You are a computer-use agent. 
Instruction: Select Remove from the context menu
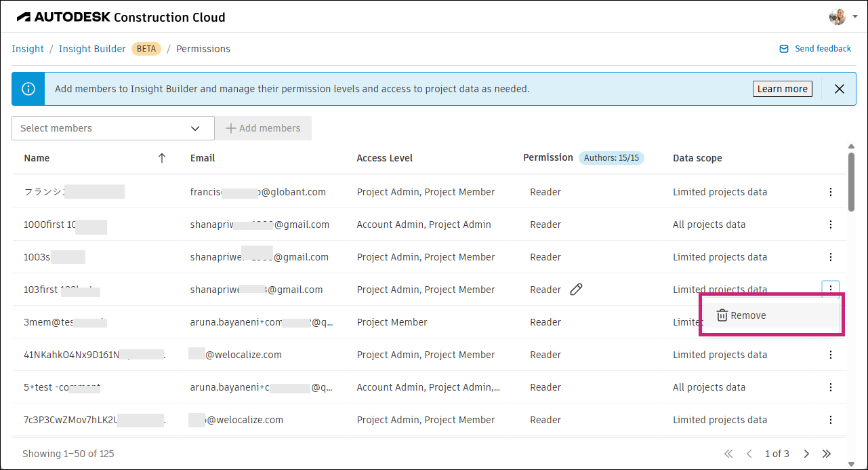[x=749, y=315]
